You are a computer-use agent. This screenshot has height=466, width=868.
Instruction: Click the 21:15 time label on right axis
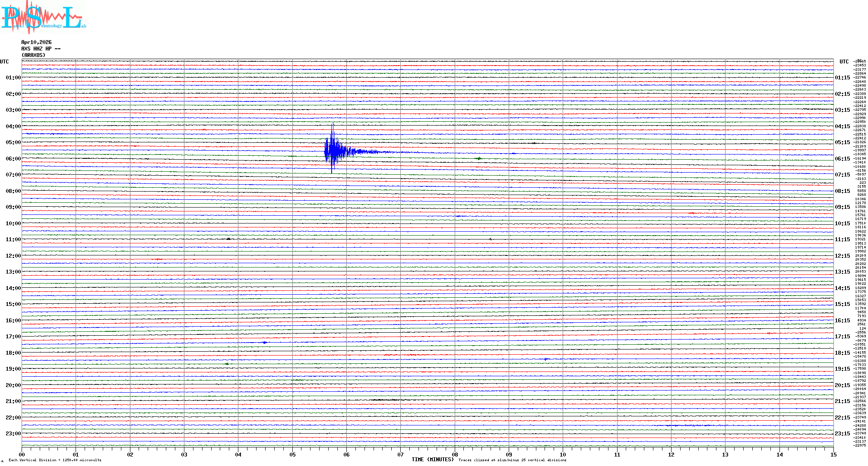click(x=842, y=401)
